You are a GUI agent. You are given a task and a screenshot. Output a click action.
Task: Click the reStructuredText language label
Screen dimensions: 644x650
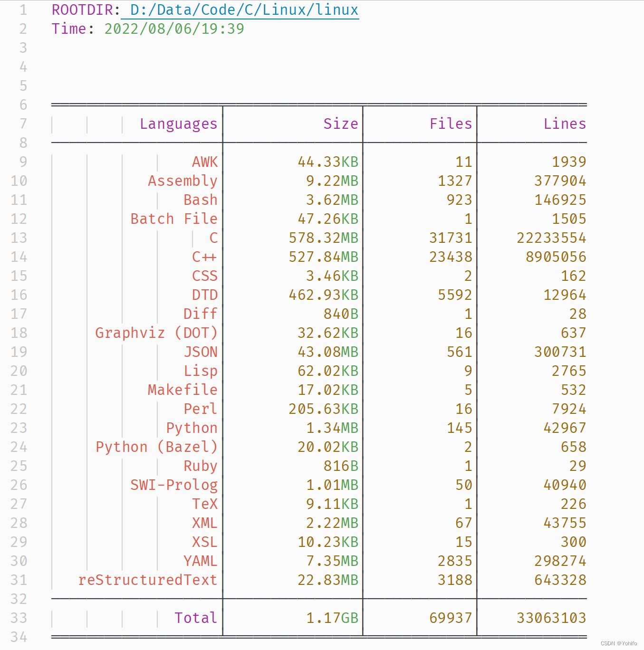148,580
